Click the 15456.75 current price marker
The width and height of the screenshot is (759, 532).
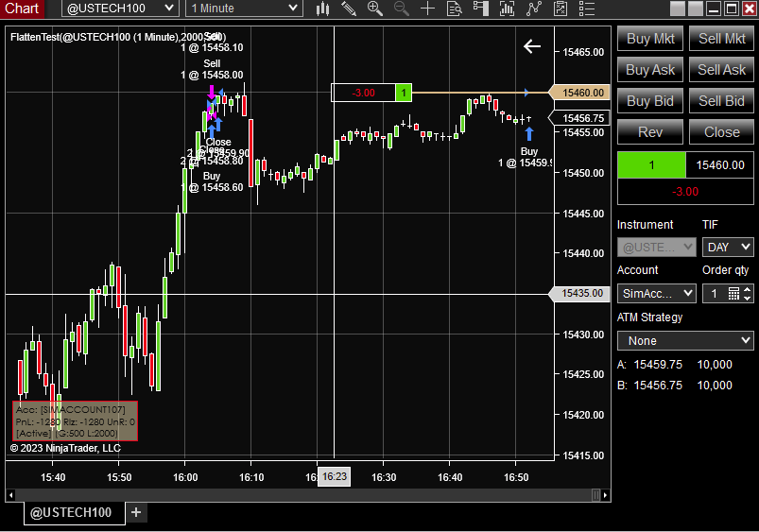pos(580,118)
